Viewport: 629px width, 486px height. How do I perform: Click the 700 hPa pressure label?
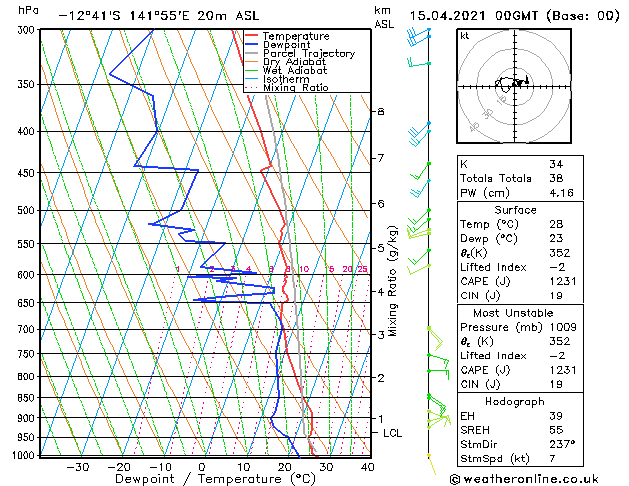click(28, 330)
